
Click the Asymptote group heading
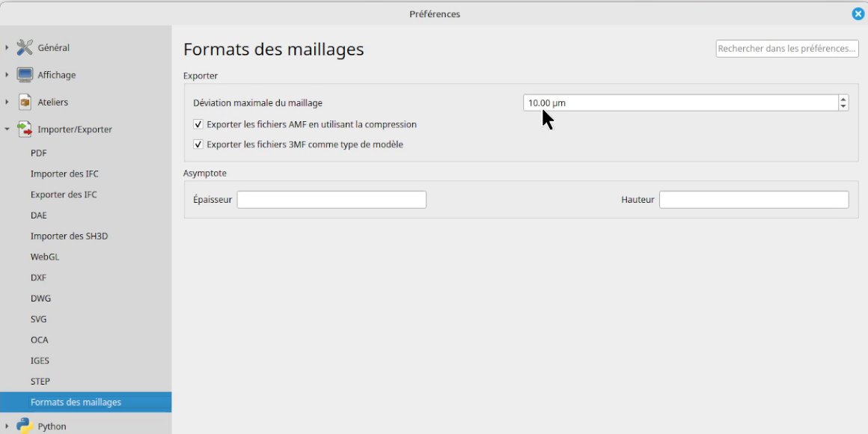[x=205, y=174]
